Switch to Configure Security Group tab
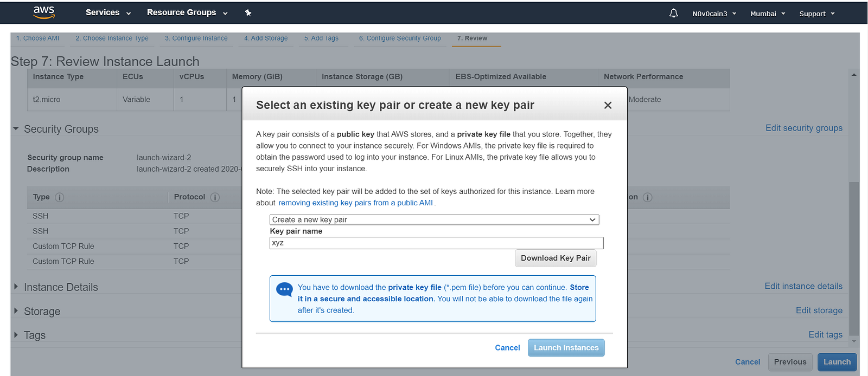 click(399, 38)
